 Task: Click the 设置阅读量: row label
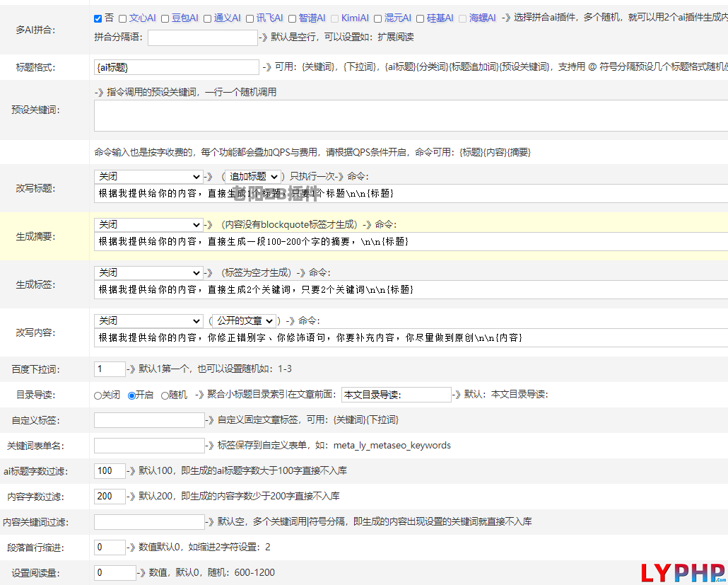coord(35,574)
